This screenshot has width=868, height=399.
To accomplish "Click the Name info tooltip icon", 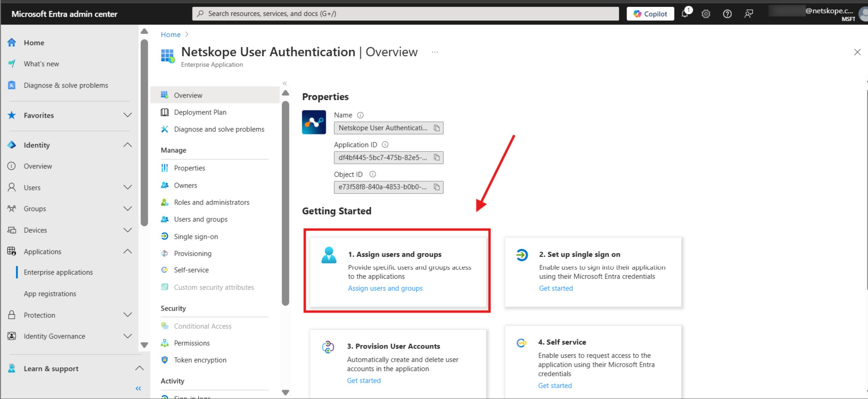I will 360,115.
